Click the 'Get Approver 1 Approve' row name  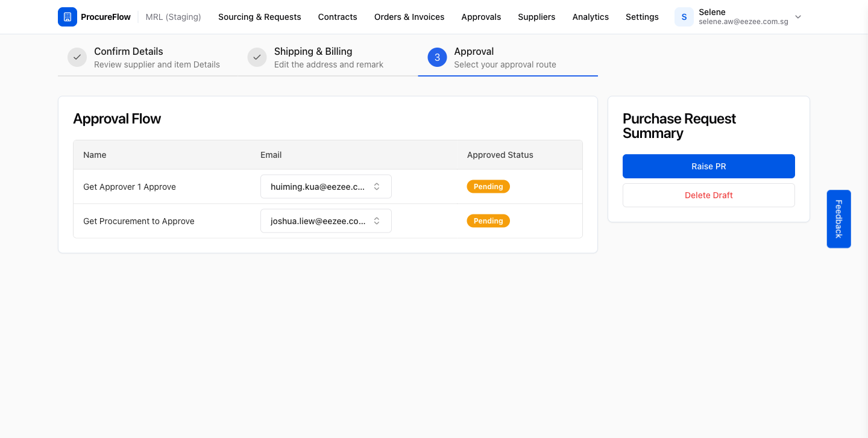[x=130, y=187]
